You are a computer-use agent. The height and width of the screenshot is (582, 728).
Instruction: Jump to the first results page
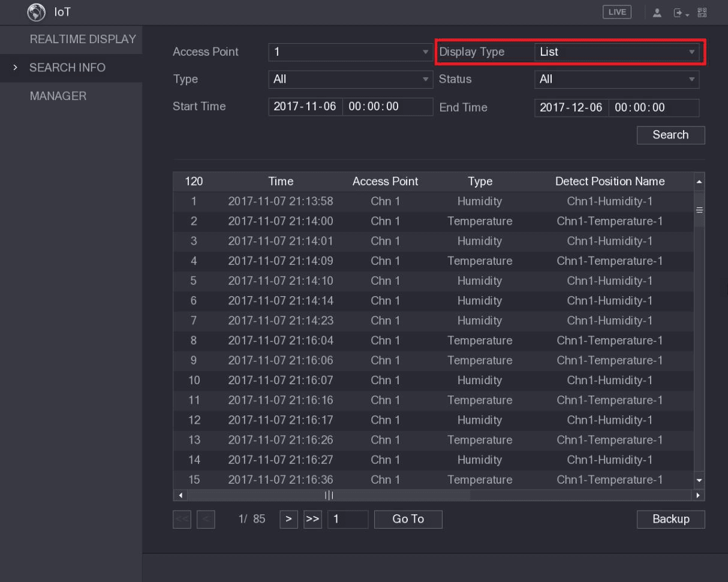(x=182, y=519)
